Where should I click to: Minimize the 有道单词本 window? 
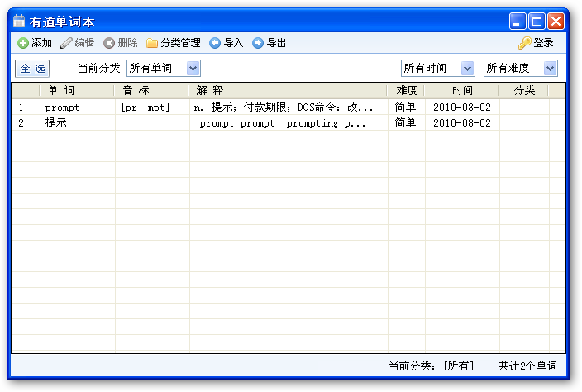[x=517, y=22]
